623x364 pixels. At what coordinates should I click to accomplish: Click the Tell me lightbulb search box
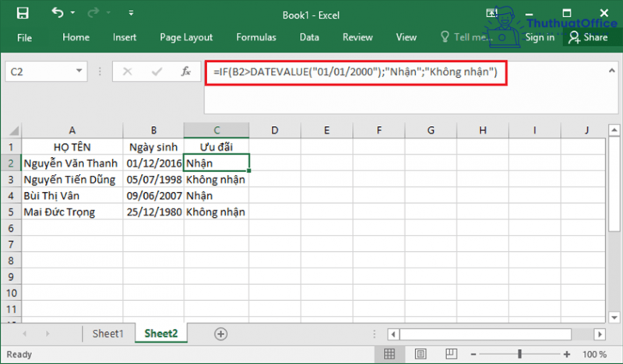(465, 37)
